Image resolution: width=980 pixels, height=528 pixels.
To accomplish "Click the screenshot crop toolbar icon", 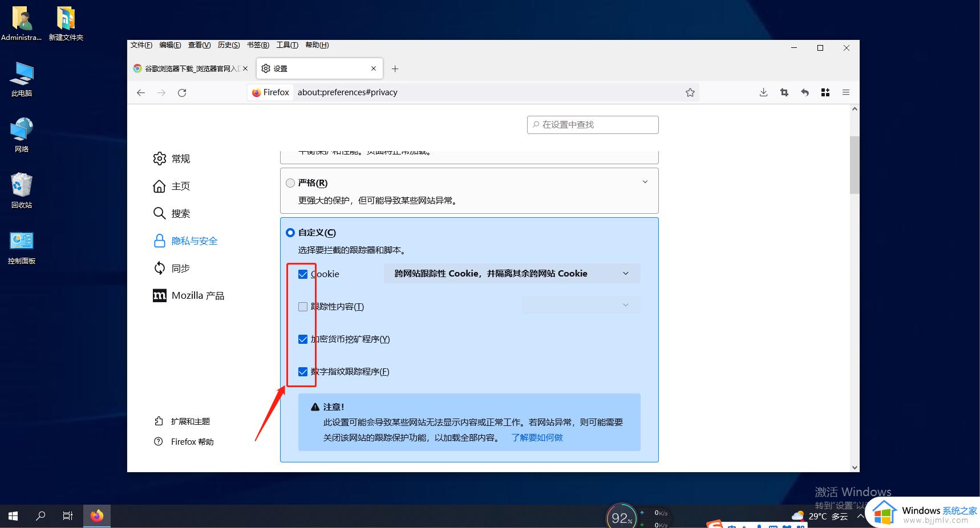I will tap(784, 92).
